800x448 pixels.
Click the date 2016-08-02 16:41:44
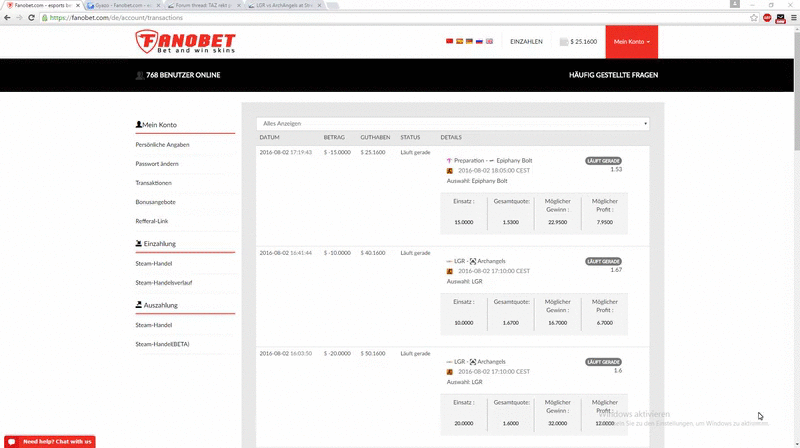tap(286, 253)
